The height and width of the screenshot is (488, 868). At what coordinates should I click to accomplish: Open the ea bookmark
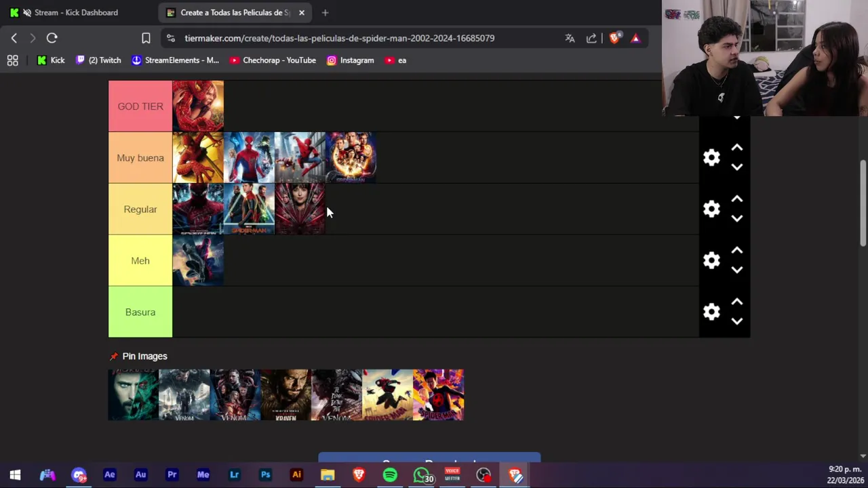pos(395,60)
